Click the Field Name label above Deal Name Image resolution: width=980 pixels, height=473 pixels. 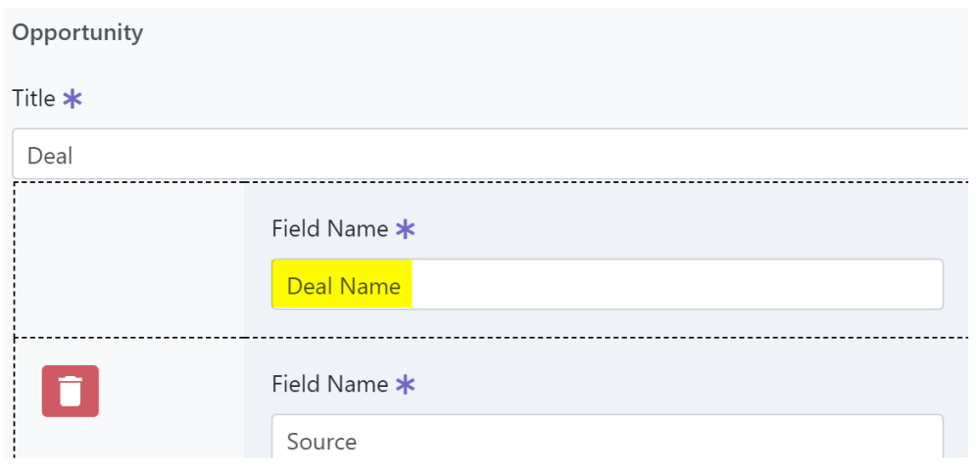coord(329,229)
